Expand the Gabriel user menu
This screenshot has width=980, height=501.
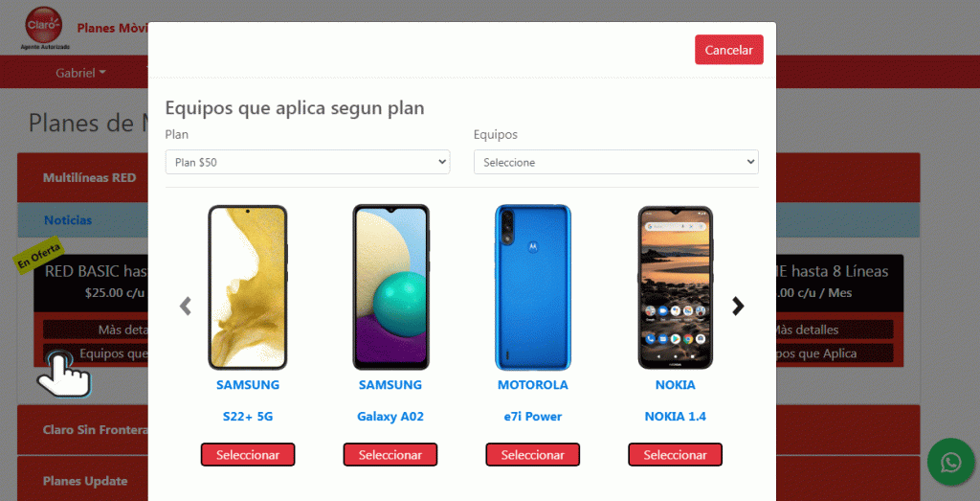(80, 73)
